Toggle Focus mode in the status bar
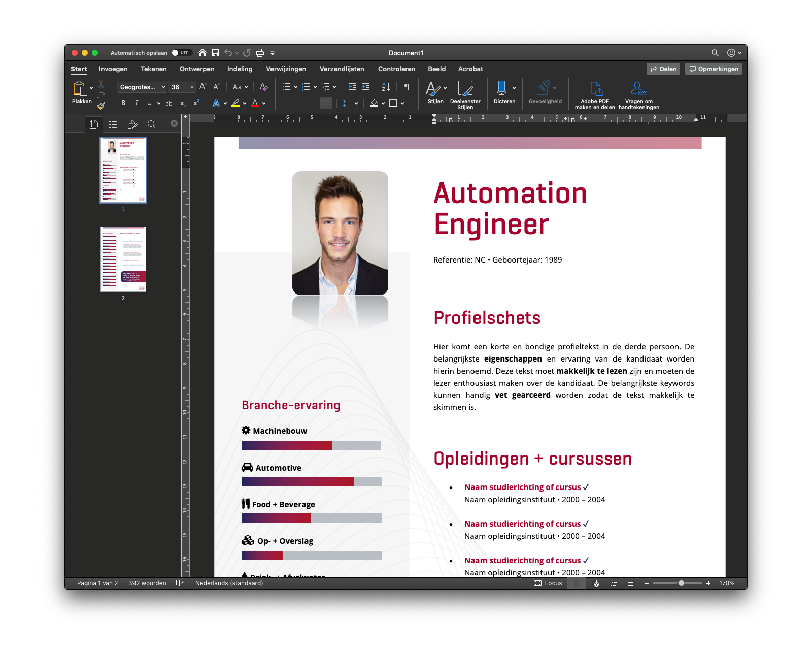The height and width of the screenshot is (652, 812). pyautogui.click(x=548, y=583)
